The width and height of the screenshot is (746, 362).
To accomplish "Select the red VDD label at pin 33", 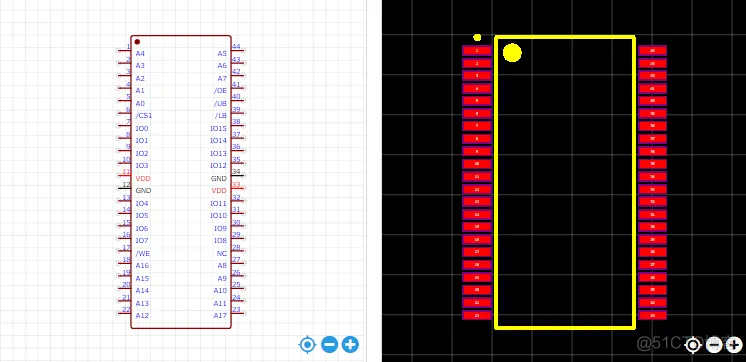I will (219, 190).
